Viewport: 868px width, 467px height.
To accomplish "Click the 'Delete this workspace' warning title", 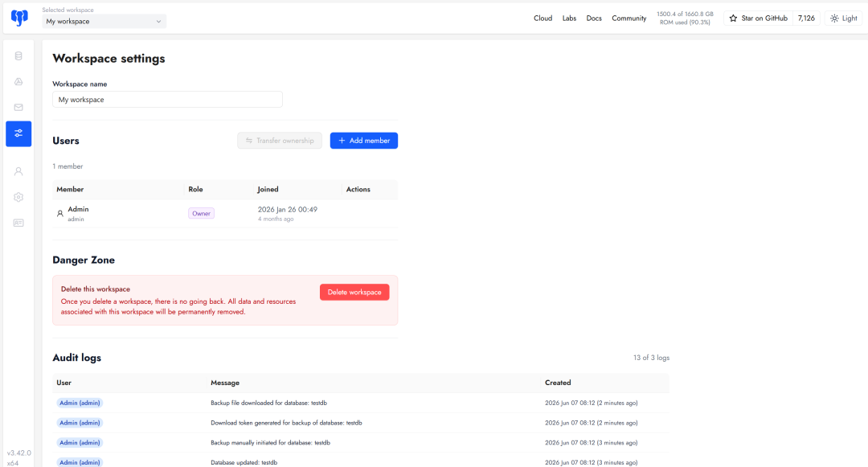I will pos(95,289).
